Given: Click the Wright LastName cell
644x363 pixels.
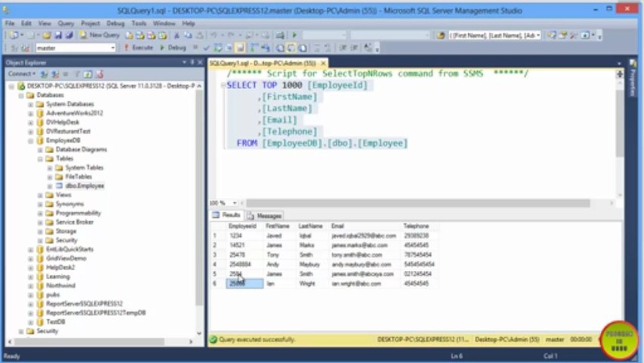Looking at the screenshot, I should click(x=312, y=284).
